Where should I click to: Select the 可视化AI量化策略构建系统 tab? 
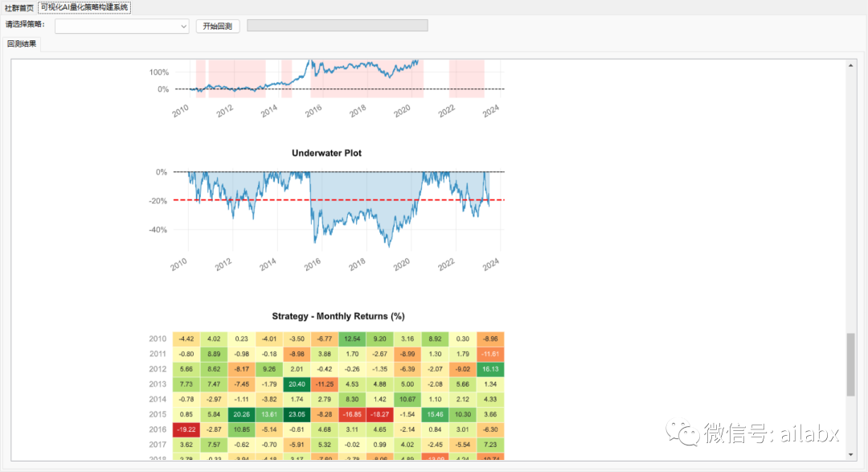pos(84,7)
